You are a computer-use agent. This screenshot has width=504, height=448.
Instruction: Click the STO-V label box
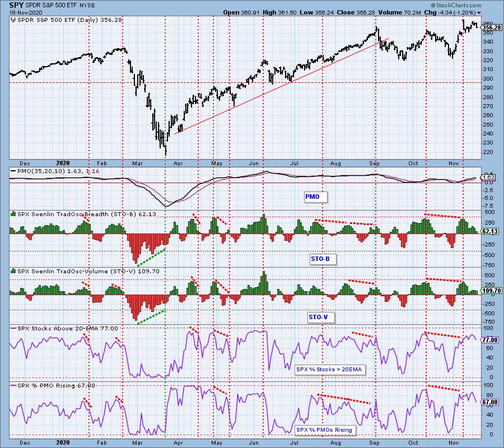pyautogui.click(x=321, y=317)
